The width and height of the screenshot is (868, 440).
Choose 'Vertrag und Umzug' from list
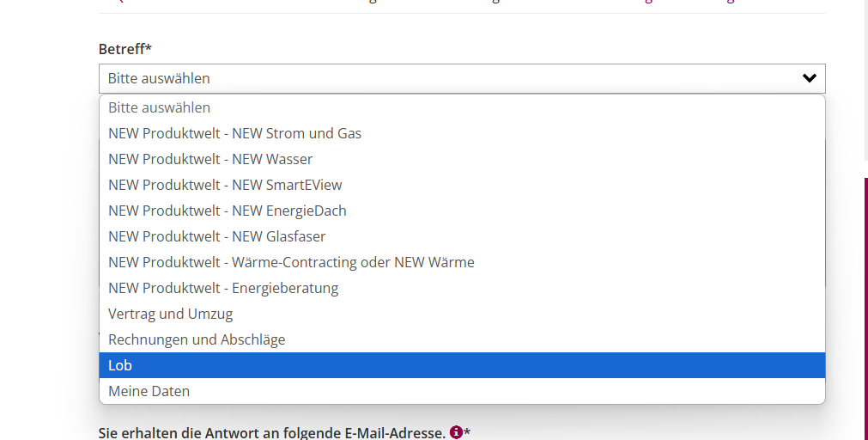171,314
